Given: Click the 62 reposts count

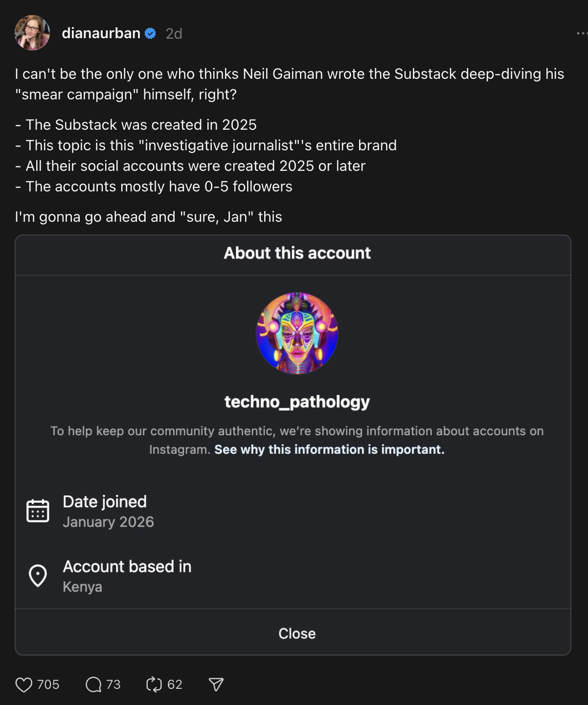Looking at the screenshot, I should (175, 684).
